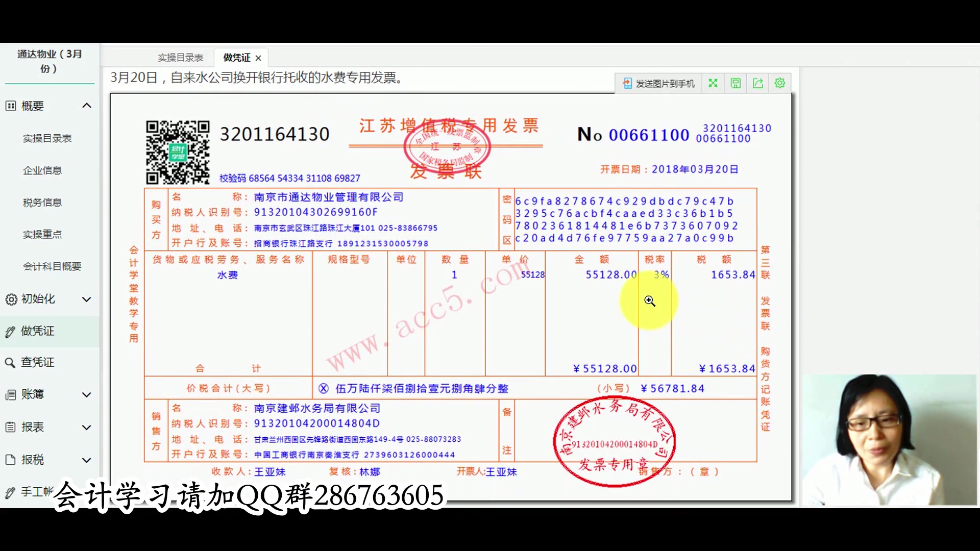This screenshot has height=551, width=980.
Task: Click the 水费 item name in invoice
Action: point(228,275)
